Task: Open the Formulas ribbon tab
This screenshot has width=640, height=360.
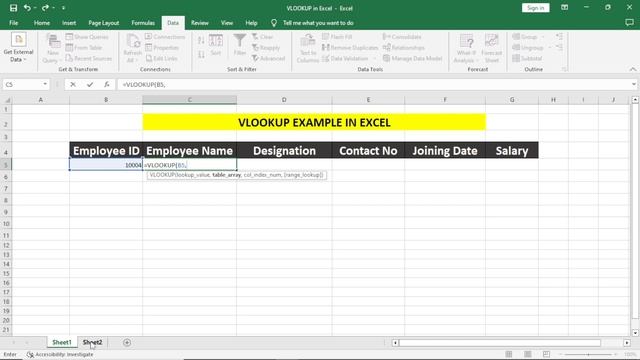Action: pos(143,23)
